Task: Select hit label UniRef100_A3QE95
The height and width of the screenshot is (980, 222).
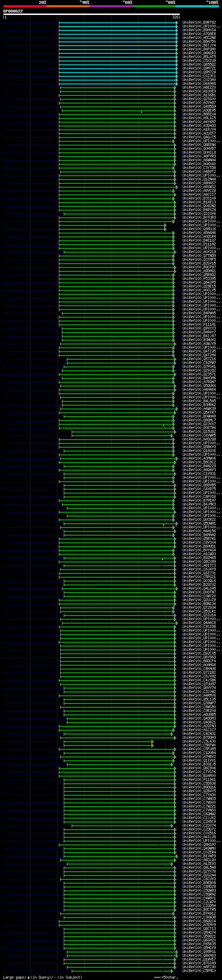Action: (x=199, y=110)
